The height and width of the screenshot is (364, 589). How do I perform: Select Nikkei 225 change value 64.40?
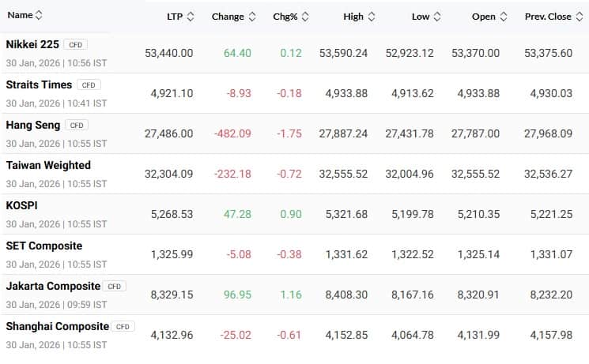point(237,53)
